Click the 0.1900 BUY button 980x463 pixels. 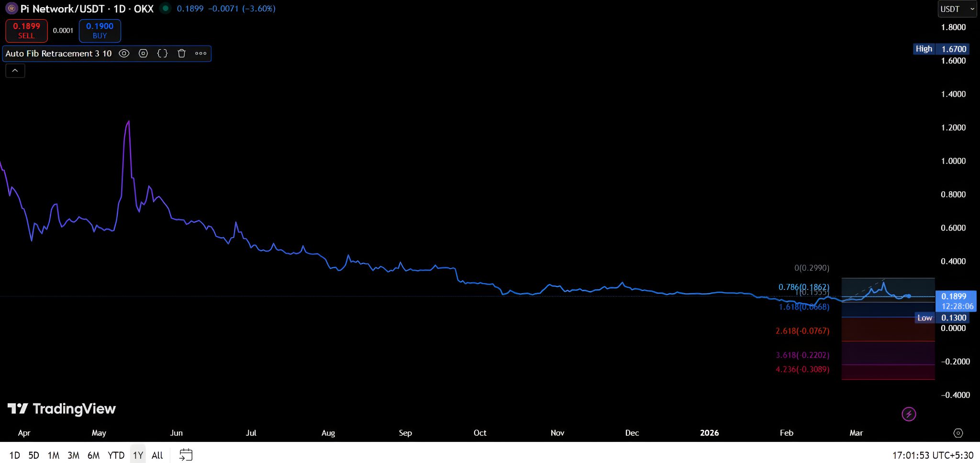[100, 31]
